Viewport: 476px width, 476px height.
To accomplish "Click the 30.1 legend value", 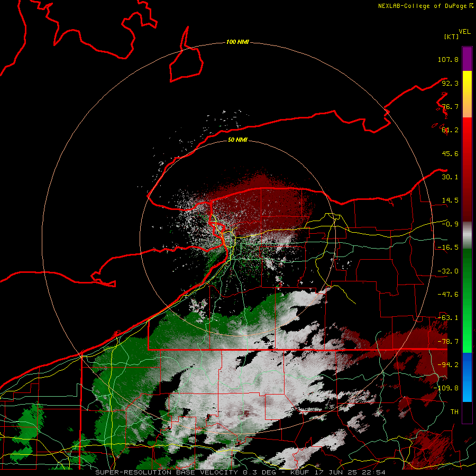I will (450, 177).
